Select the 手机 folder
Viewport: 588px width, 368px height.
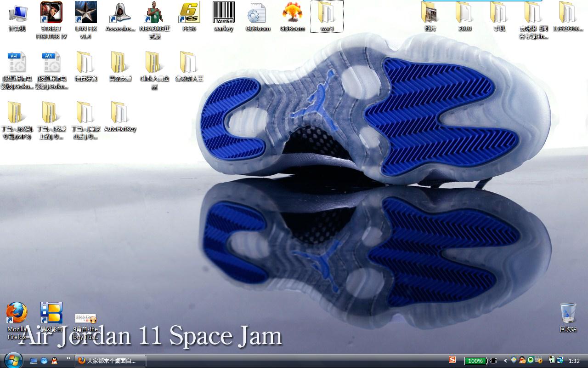(499, 17)
